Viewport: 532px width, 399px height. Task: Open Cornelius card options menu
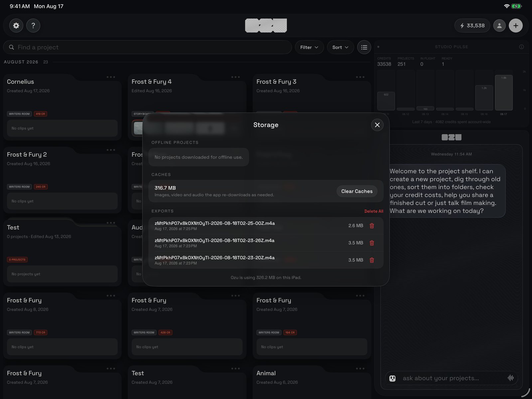[111, 77]
